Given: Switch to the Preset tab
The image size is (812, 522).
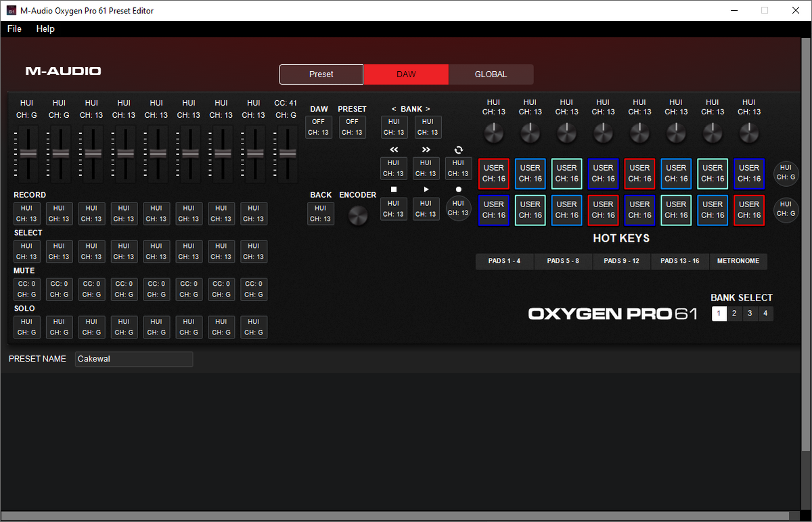Looking at the screenshot, I should pyautogui.click(x=321, y=74).
